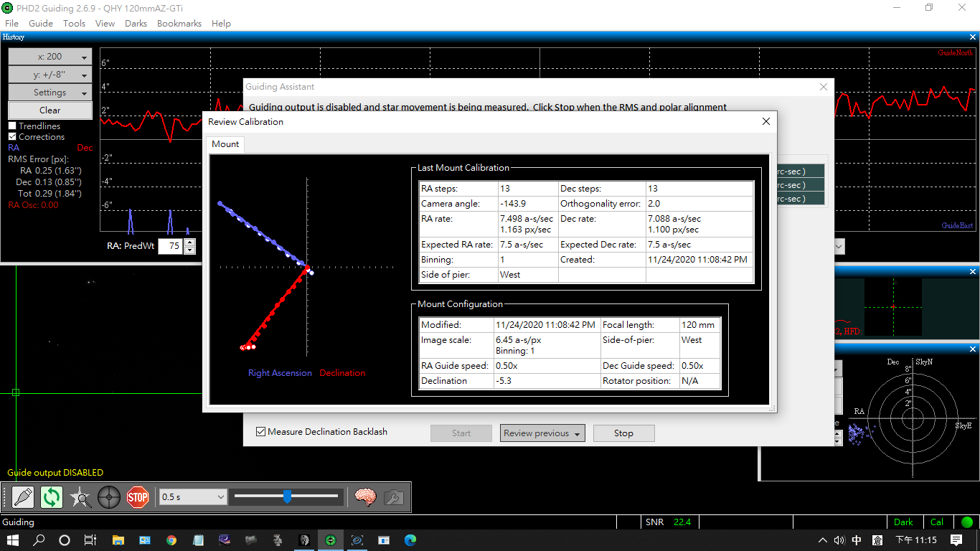Click the Camera angle -143.9 cell
980x551 pixels.
(x=527, y=204)
